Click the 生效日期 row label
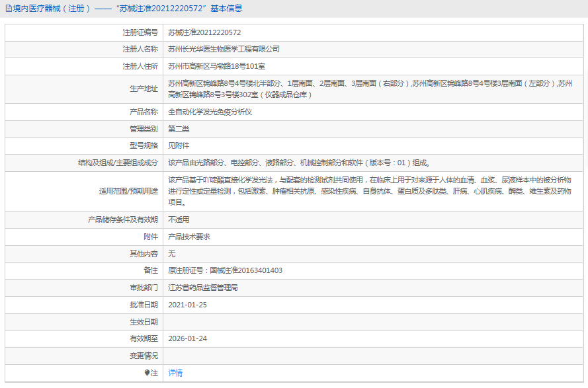Screen dimensions: 588x388 (144, 322)
